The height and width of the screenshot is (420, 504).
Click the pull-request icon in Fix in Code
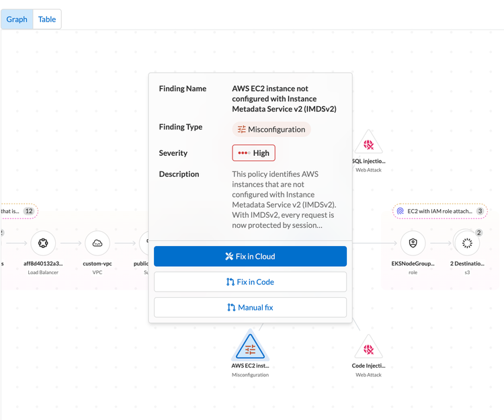(x=230, y=282)
